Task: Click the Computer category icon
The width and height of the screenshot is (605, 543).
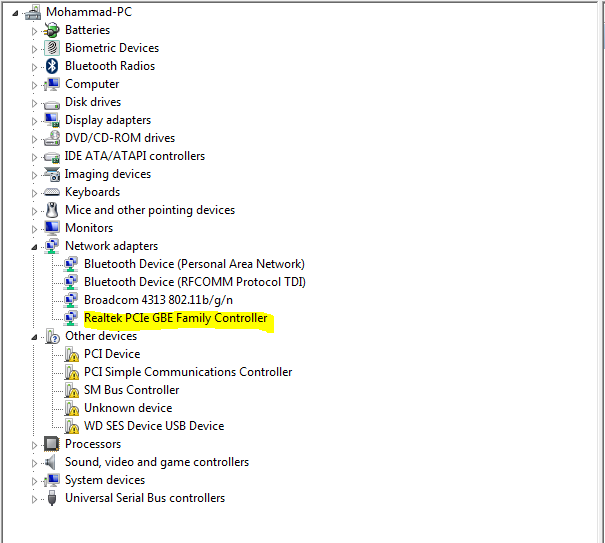Action: click(x=52, y=84)
